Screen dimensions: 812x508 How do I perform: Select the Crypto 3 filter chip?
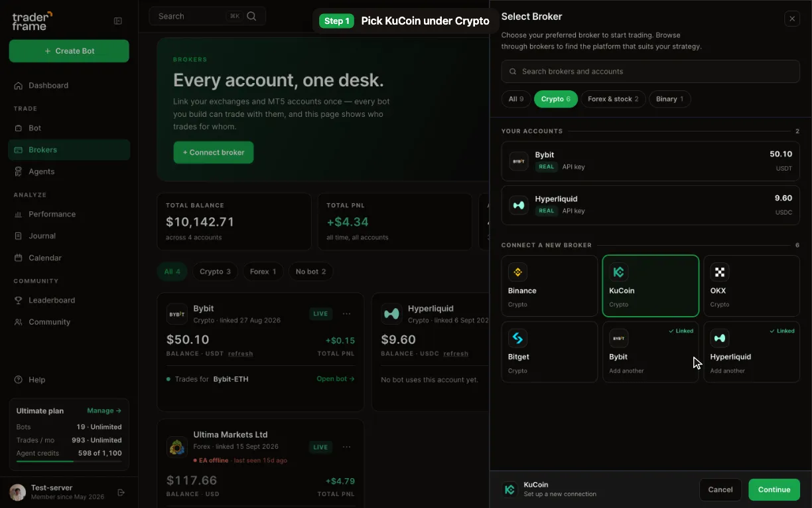[x=215, y=272]
